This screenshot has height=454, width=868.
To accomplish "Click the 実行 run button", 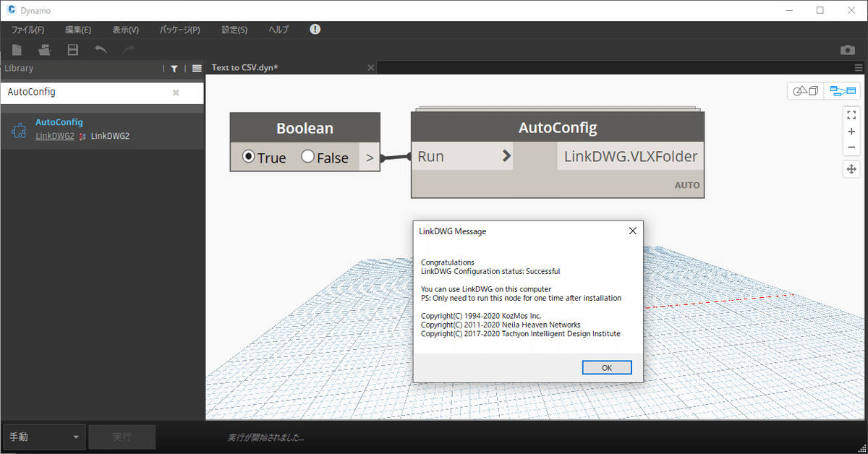I will tap(122, 437).
